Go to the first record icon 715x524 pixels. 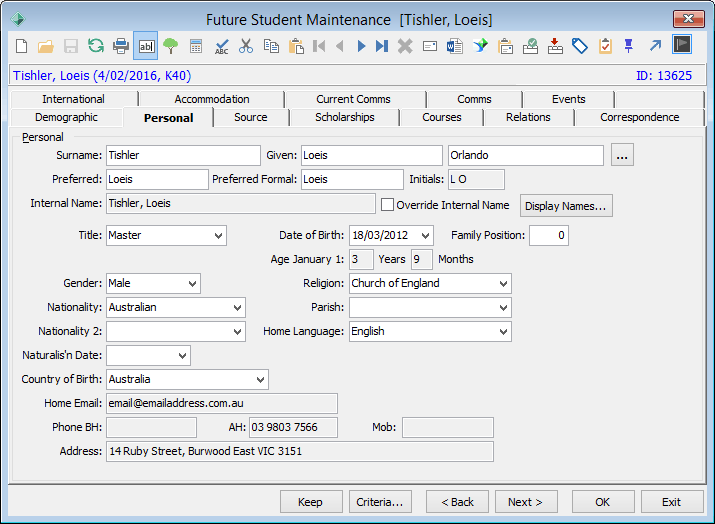pyautogui.click(x=319, y=46)
